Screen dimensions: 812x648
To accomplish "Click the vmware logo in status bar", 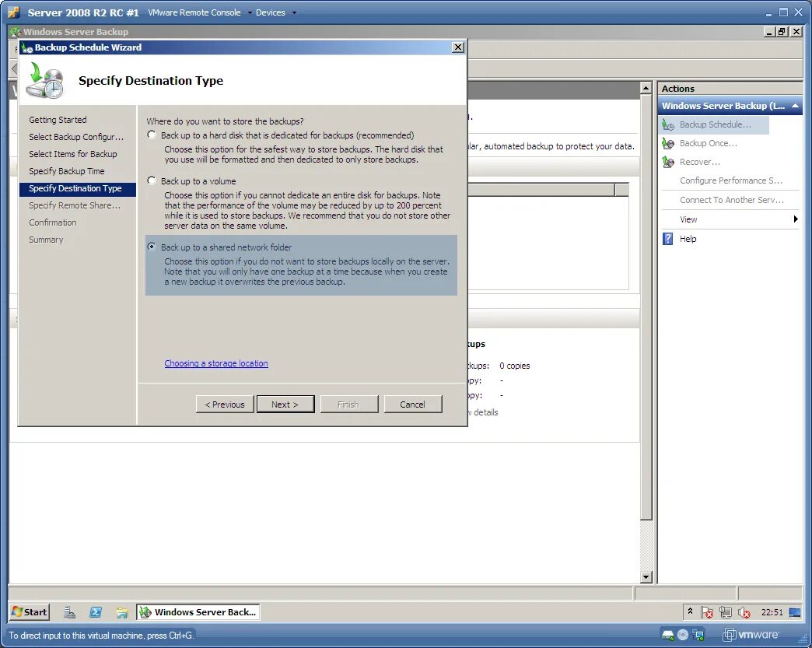I will pyautogui.click(x=751, y=635).
